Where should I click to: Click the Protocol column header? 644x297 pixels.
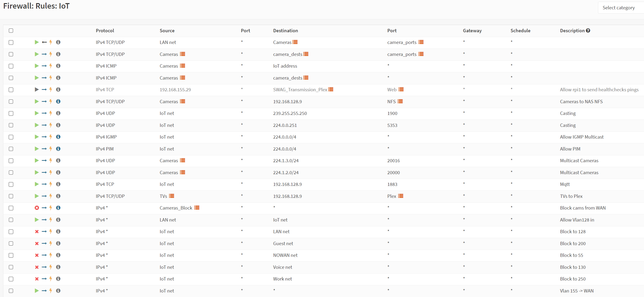tap(105, 30)
